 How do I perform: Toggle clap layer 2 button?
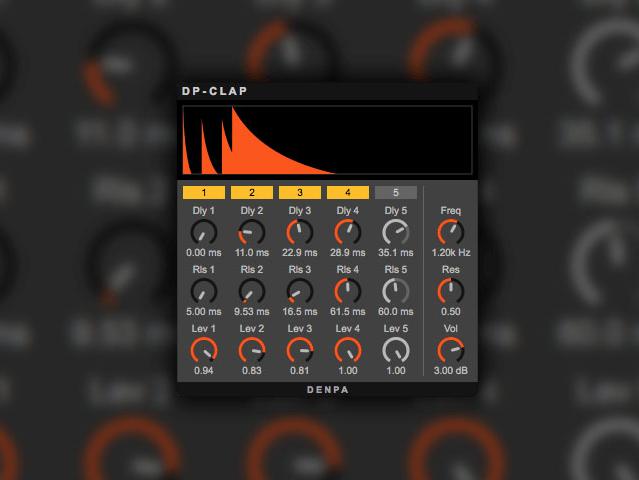[252, 193]
